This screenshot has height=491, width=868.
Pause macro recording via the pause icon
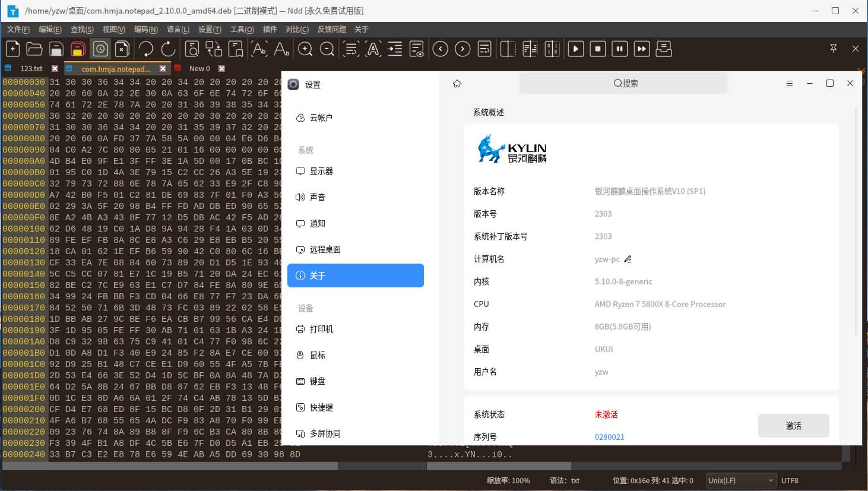click(620, 49)
